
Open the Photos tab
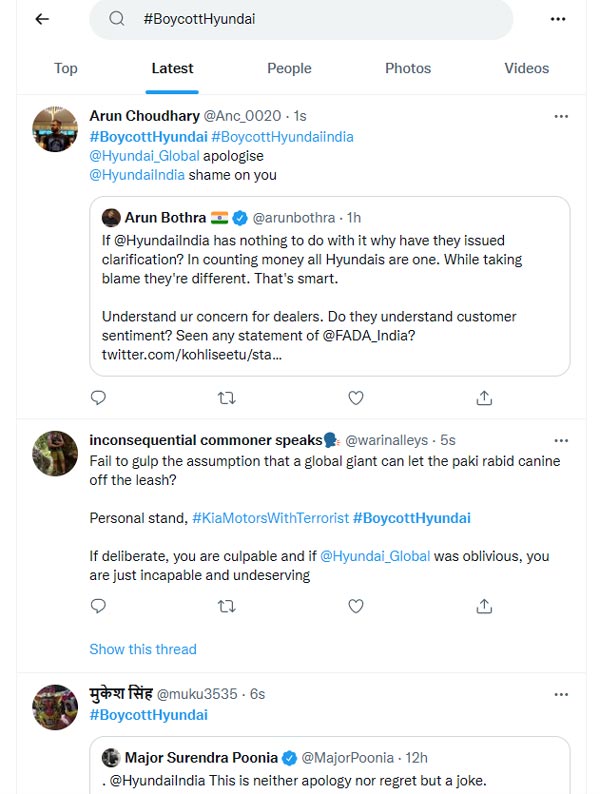tap(408, 68)
